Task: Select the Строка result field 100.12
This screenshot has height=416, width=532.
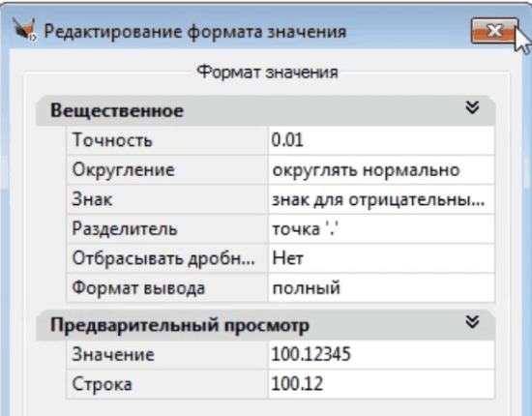Action: [x=381, y=384]
